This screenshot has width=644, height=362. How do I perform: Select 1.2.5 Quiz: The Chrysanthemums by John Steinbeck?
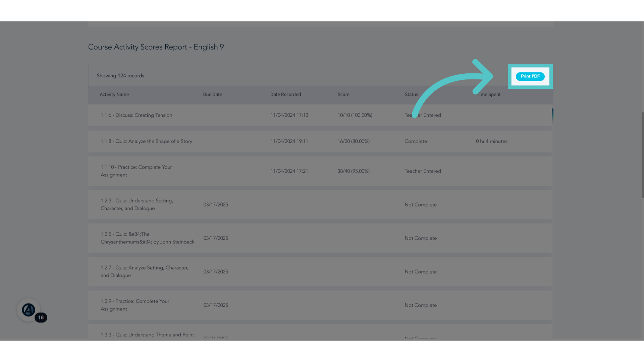tap(320, 238)
